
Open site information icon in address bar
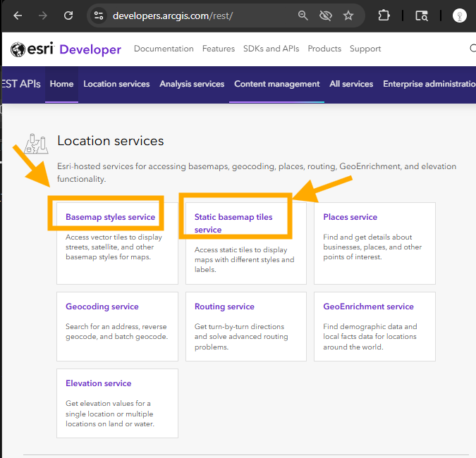point(98,16)
